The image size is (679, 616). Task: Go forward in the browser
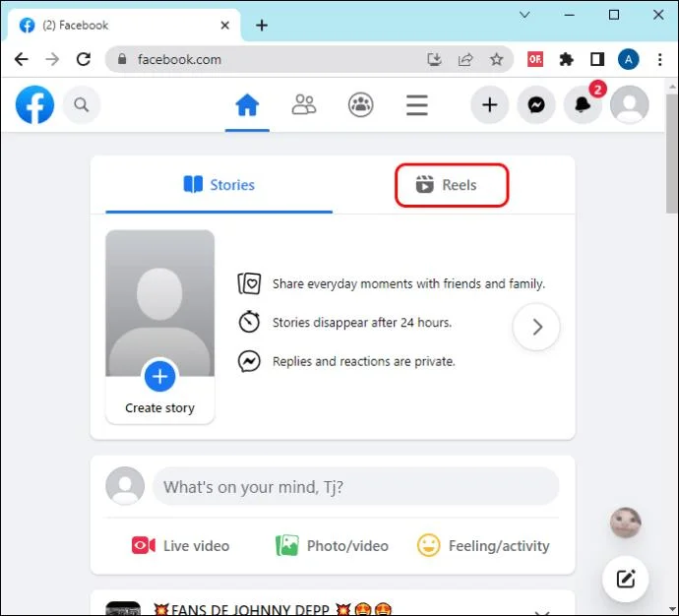[52, 59]
